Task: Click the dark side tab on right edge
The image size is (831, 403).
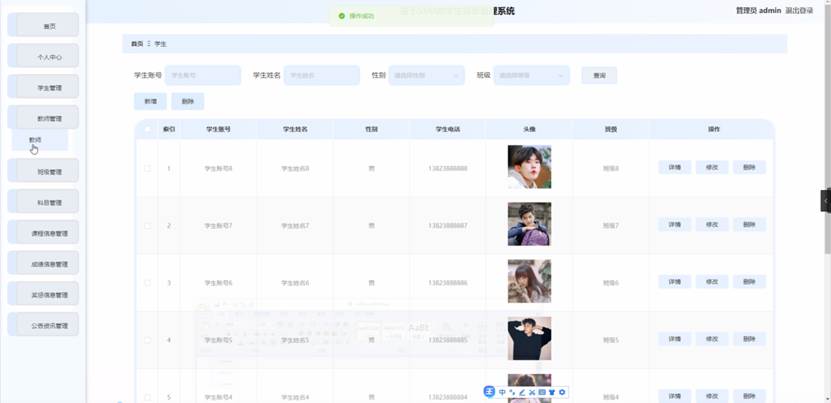Action: [826, 200]
